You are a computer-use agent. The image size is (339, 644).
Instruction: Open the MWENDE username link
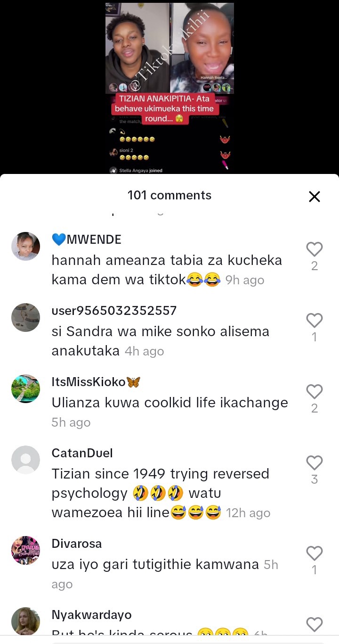[87, 239]
